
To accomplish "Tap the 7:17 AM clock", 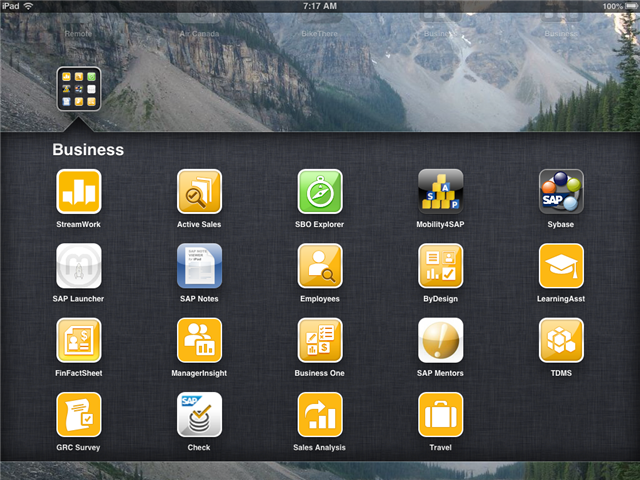I will [320, 6].
